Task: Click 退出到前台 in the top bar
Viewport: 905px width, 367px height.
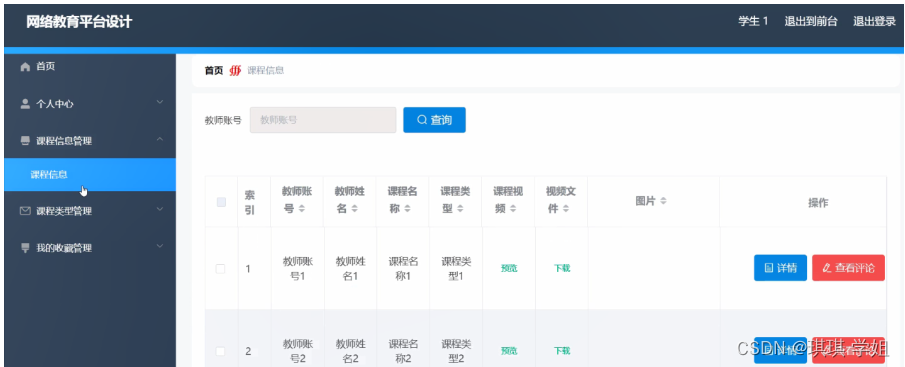Action: (811, 21)
